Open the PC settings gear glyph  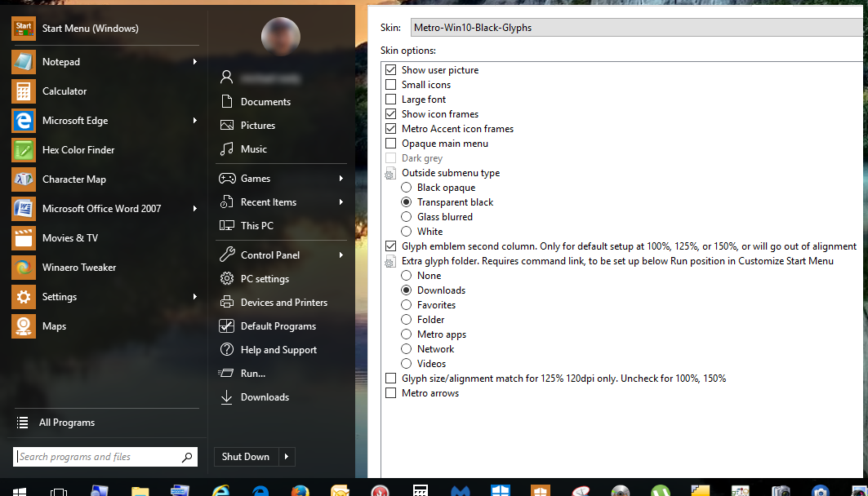tap(226, 278)
